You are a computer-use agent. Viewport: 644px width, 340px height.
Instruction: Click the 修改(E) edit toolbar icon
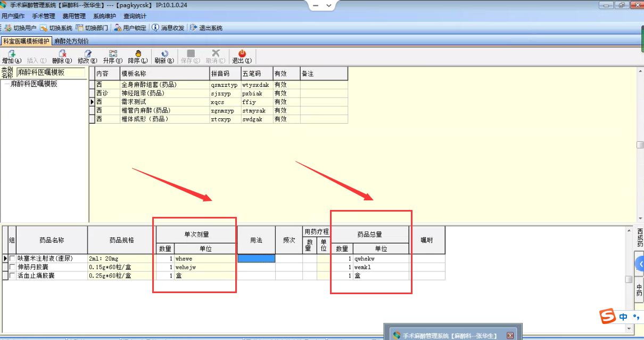pyautogui.click(x=88, y=53)
